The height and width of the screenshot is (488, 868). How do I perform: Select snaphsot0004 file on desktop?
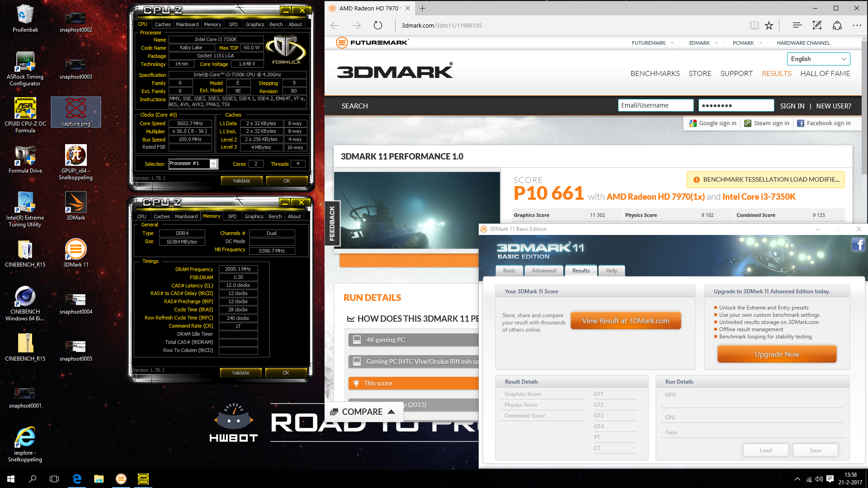[x=75, y=303]
